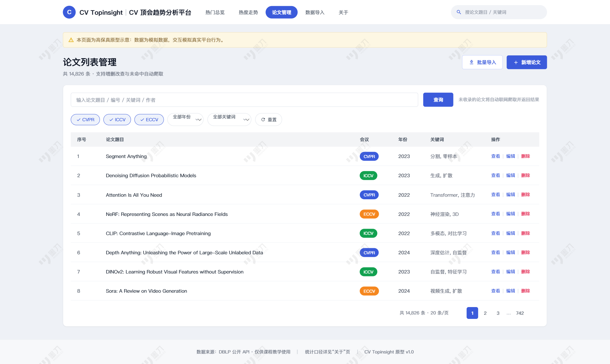Toggle the ICCV conference filter chip
The image size is (610, 364).
[x=117, y=120]
